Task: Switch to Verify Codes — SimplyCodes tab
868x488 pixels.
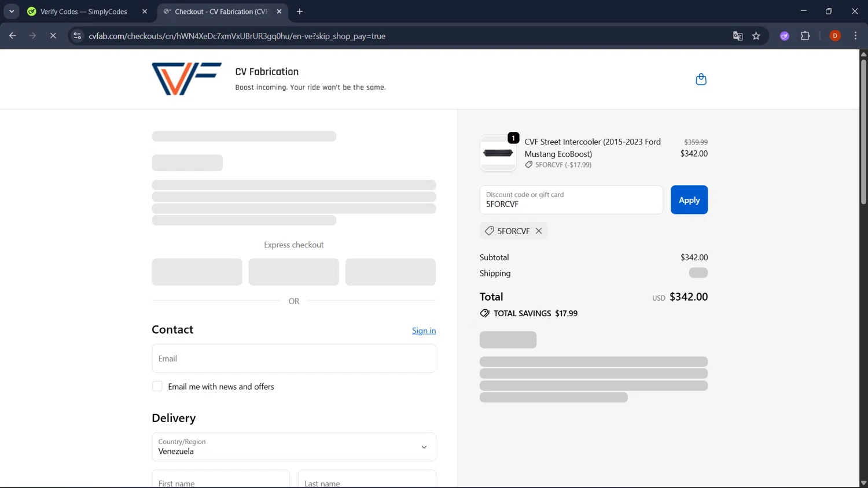Action: (x=84, y=12)
